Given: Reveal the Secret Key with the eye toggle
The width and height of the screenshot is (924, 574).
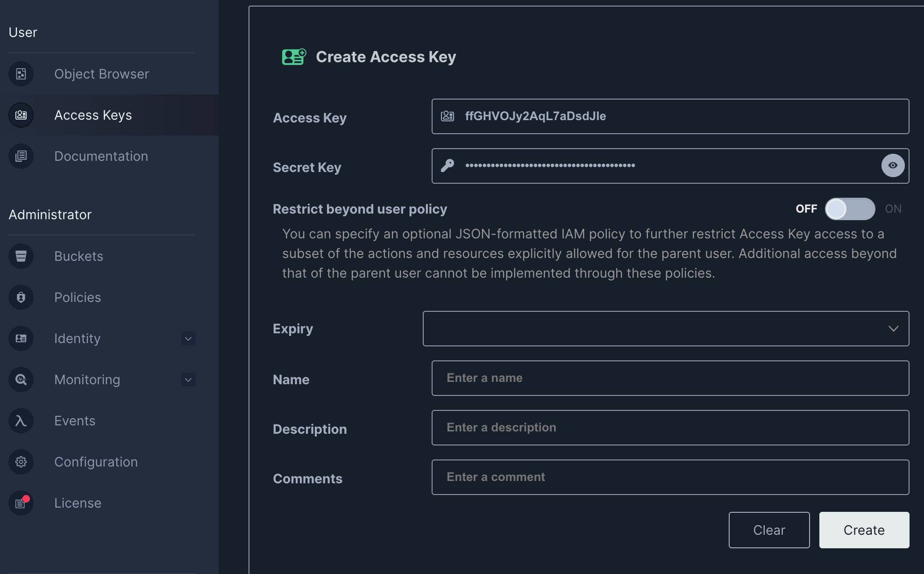Looking at the screenshot, I should [893, 165].
